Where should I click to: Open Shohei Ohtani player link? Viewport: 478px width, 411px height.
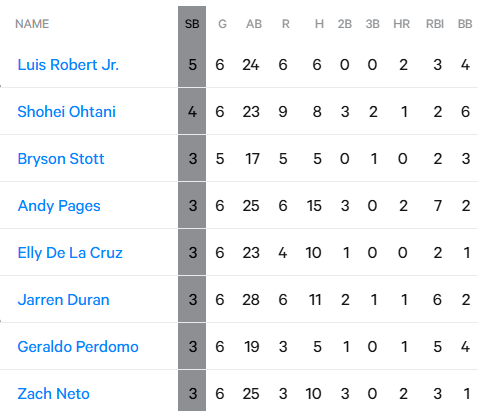pos(66,112)
